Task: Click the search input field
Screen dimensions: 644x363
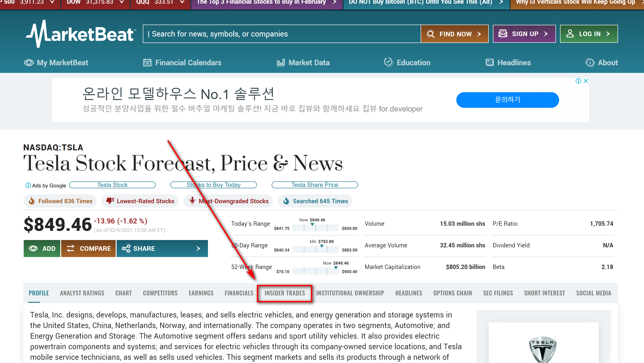Action: click(x=282, y=34)
